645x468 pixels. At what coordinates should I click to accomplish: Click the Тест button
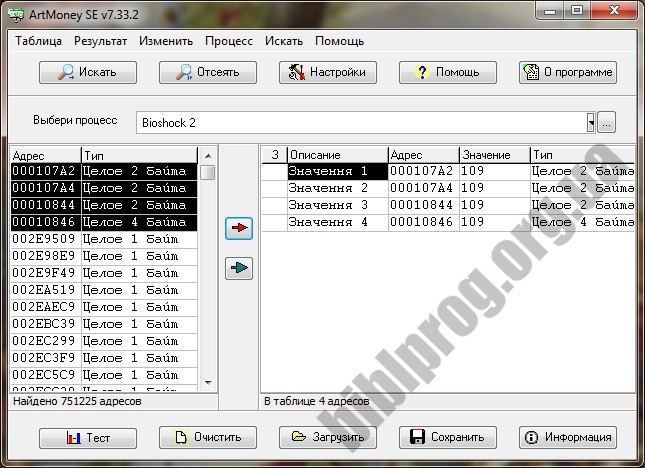(x=88, y=437)
